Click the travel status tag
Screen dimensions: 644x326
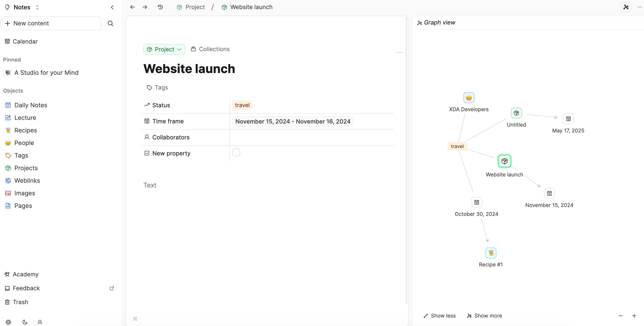coord(242,105)
